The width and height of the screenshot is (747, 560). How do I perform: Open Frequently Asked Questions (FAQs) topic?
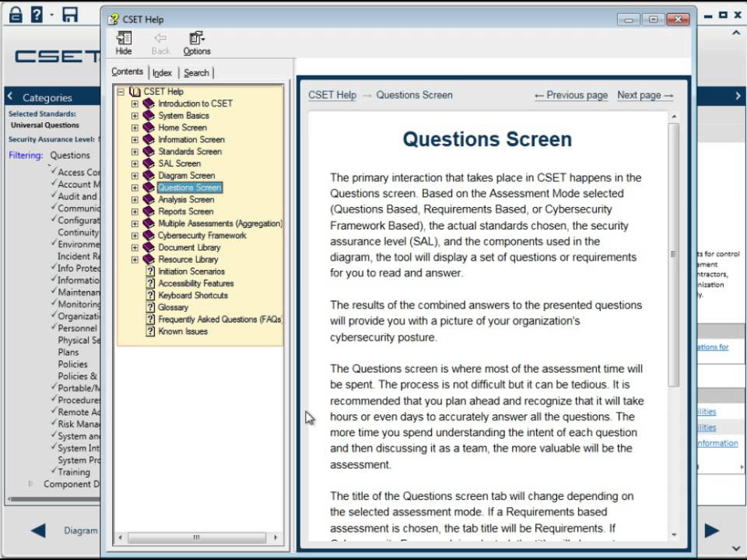click(x=220, y=320)
